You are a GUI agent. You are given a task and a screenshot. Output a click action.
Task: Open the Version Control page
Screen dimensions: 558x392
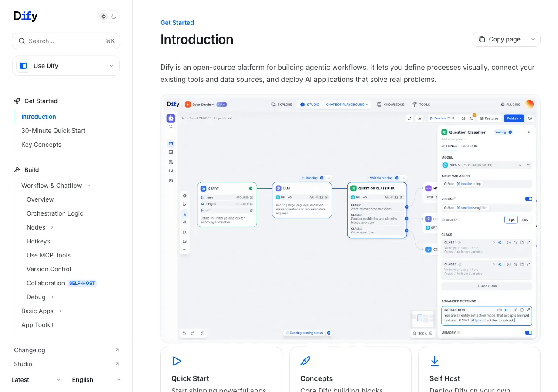point(49,269)
